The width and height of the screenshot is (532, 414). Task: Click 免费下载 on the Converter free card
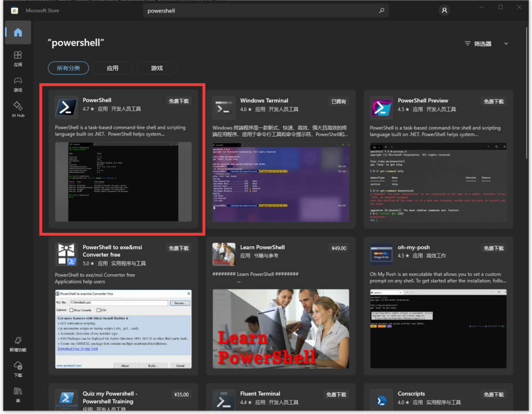point(179,248)
